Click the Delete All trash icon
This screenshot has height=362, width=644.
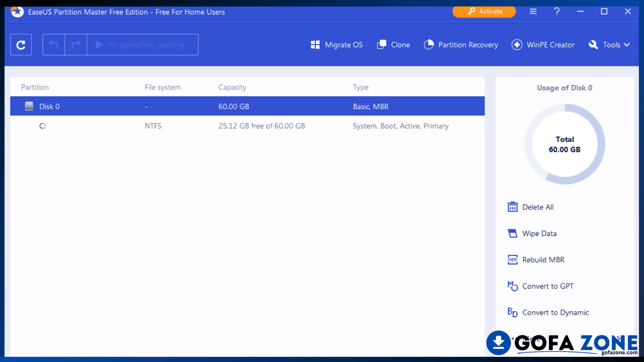pos(513,207)
